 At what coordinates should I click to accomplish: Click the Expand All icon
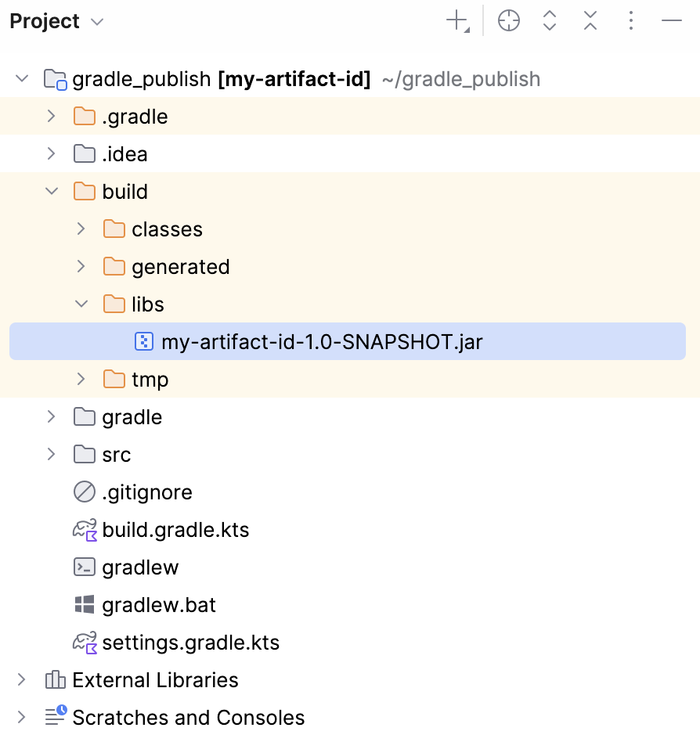point(550,21)
